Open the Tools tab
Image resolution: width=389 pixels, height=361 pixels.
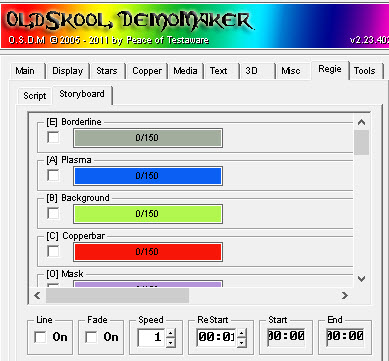[365, 71]
